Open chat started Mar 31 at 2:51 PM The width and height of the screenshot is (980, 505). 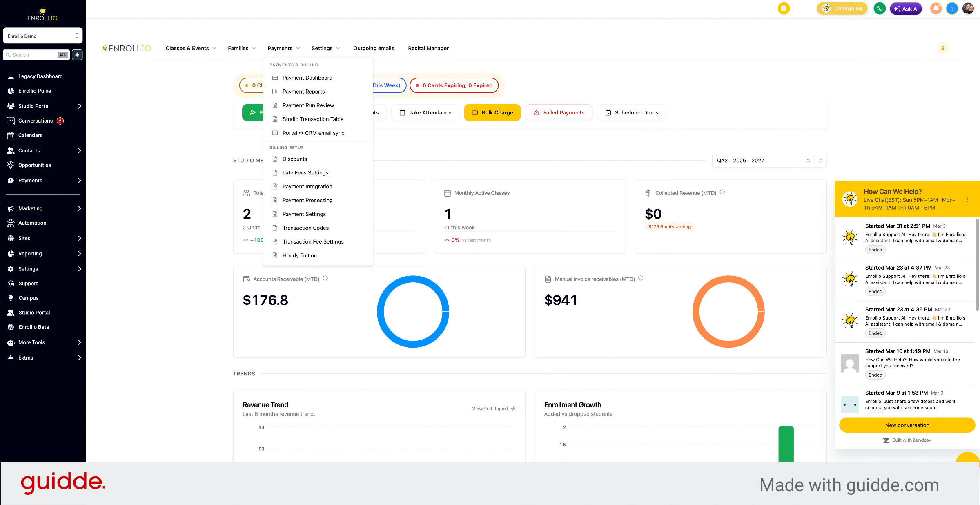(905, 238)
